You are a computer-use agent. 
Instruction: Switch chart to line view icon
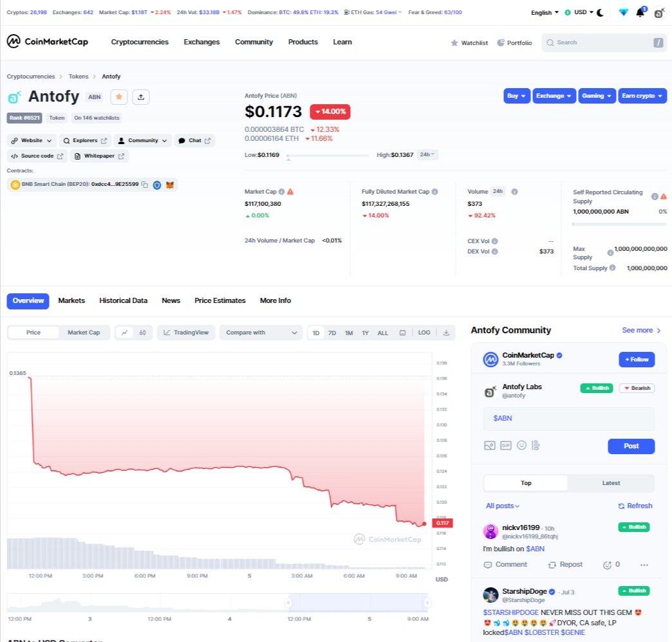tap(125, 333)
